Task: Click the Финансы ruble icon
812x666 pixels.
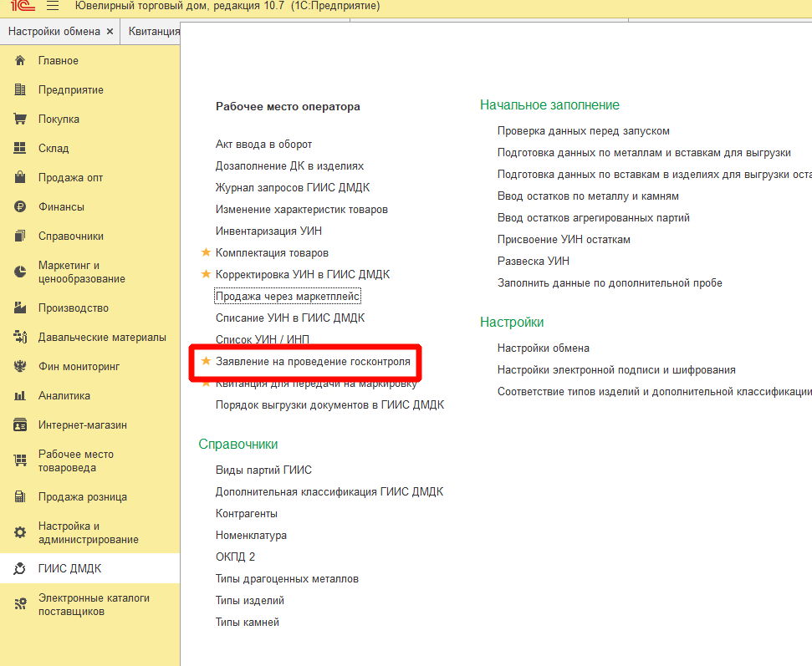Action: click(20, 206)
